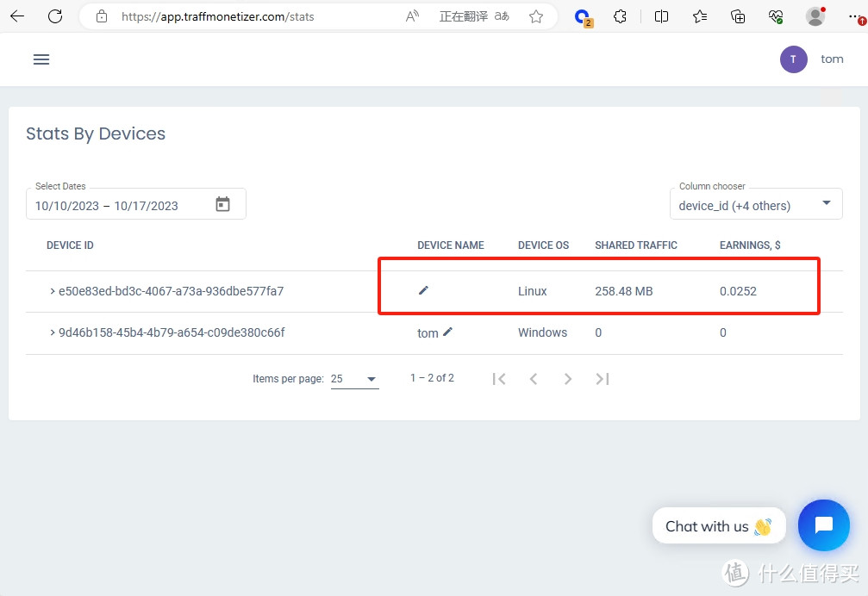
Task: Edit device name for Linux device
Action: click(x=423, y=290)
